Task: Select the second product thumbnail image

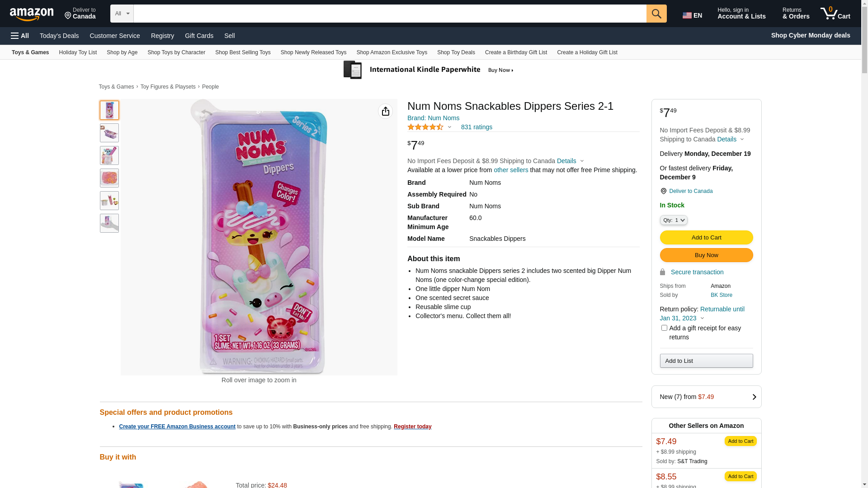Action: point(109,133)
